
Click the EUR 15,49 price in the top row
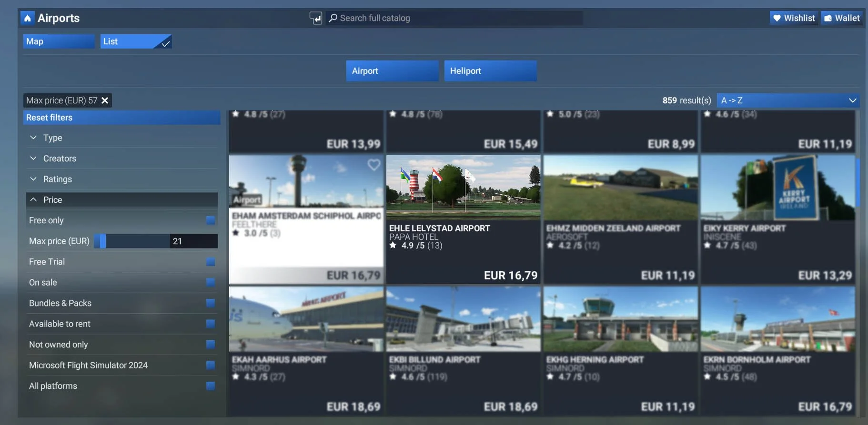(x=511, y=144)
